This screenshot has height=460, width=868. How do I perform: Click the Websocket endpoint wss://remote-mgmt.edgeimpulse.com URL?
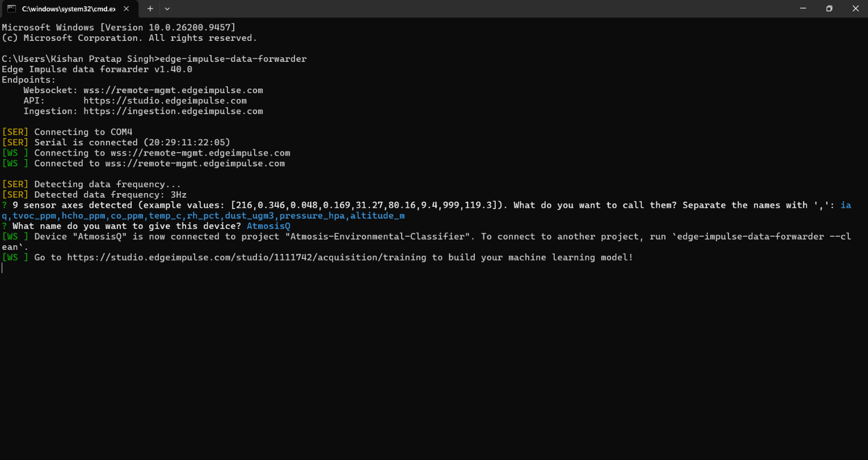click(x=173, y=90)
